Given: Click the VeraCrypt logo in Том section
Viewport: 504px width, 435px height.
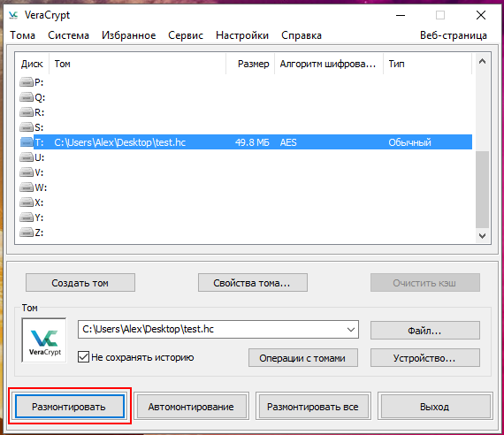Looking at the screenshot, I should tap(44, 340).
